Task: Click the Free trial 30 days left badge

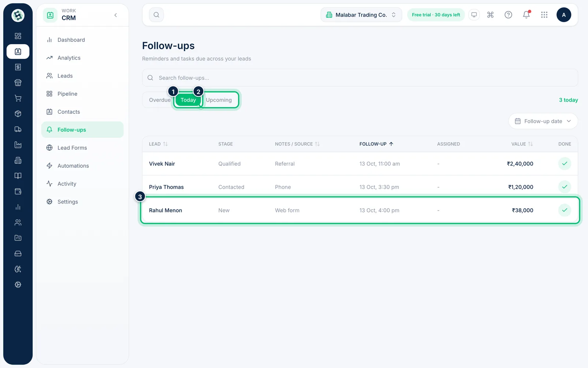Action: point(436,15)
